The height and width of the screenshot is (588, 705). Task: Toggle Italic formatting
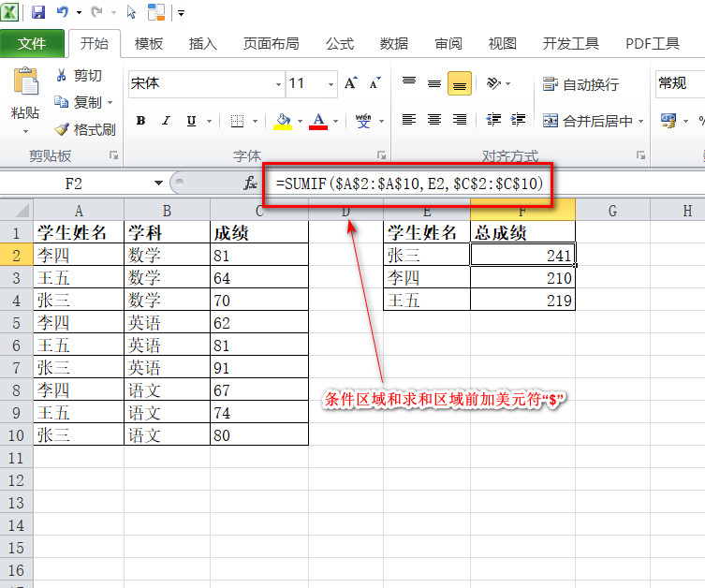(x=166, y=121)
